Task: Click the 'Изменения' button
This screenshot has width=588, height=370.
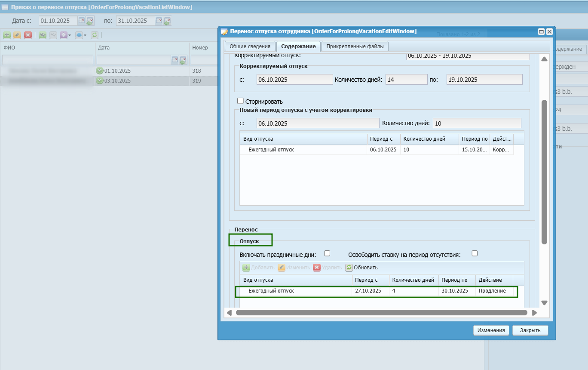Action: 491,330
